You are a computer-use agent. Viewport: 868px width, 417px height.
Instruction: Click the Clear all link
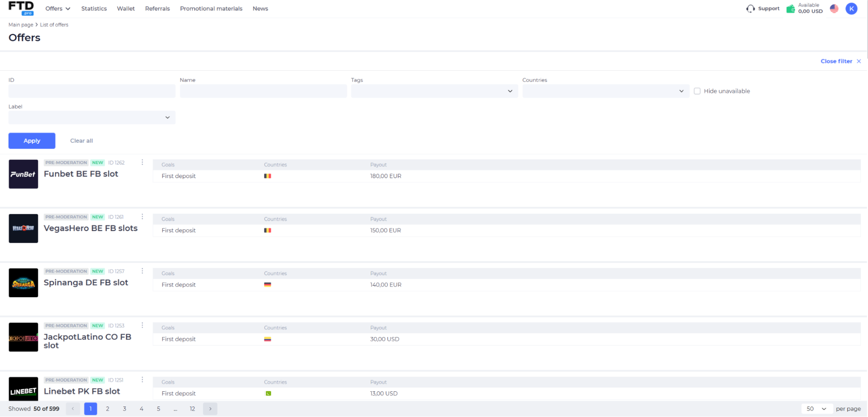pyautogui.click(x=82, y=141)
